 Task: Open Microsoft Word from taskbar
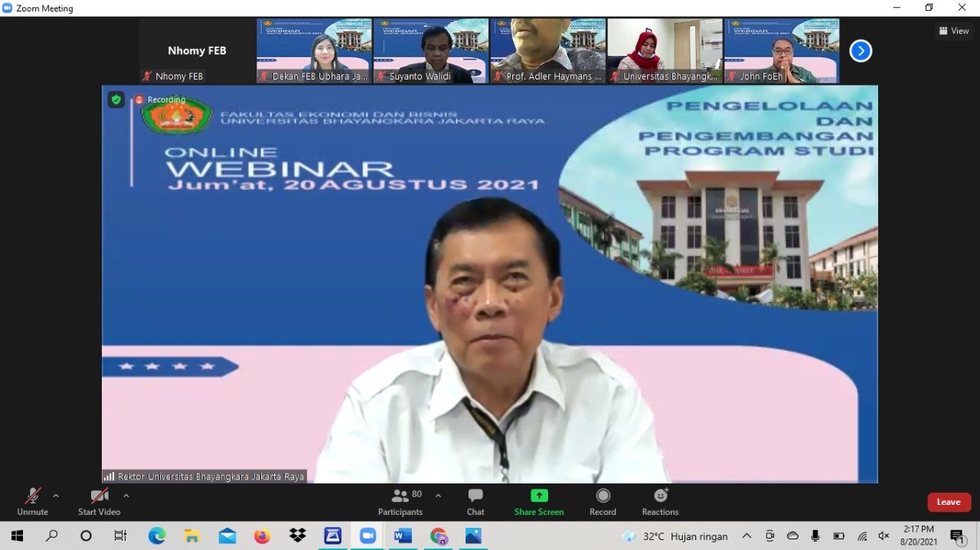[403, 535]
